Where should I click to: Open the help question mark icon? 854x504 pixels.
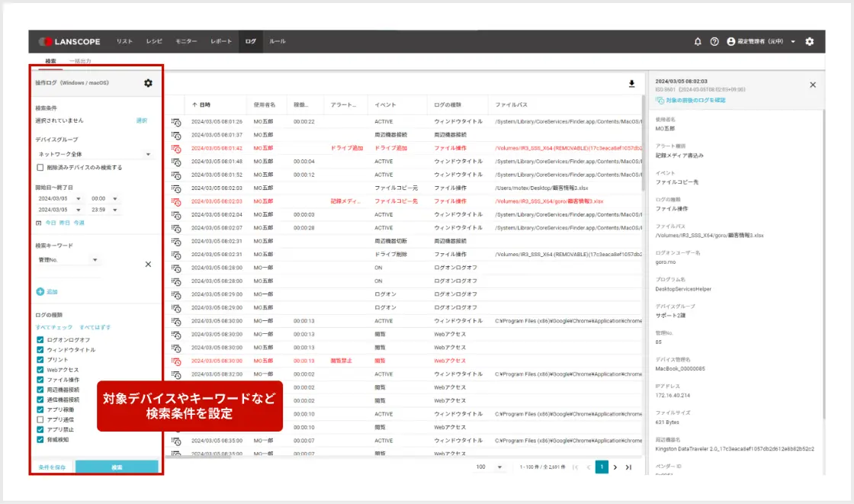(x=714, y=41)
